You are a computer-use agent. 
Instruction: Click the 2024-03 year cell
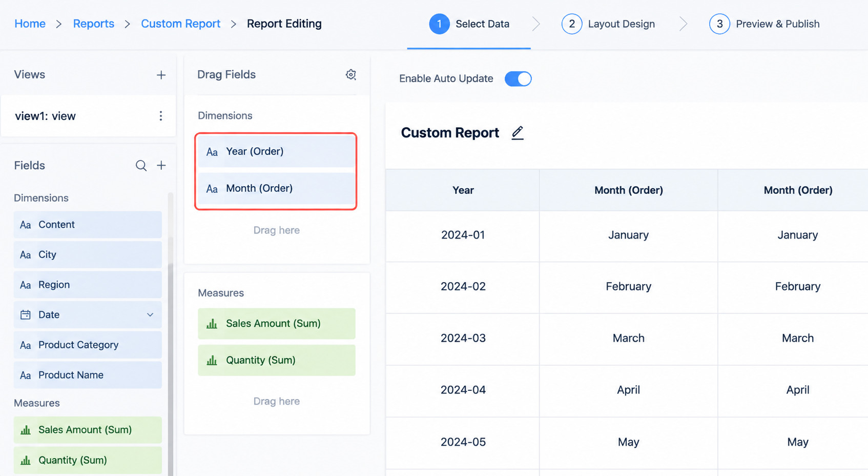pos(463,339)
